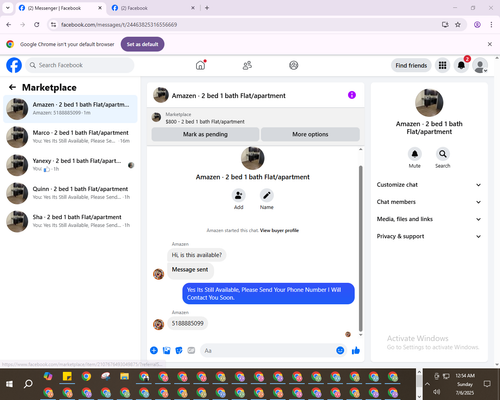The image size is (500, 400).
Task: Expand Media, files and links section
Action: click(x=429, y=219)
